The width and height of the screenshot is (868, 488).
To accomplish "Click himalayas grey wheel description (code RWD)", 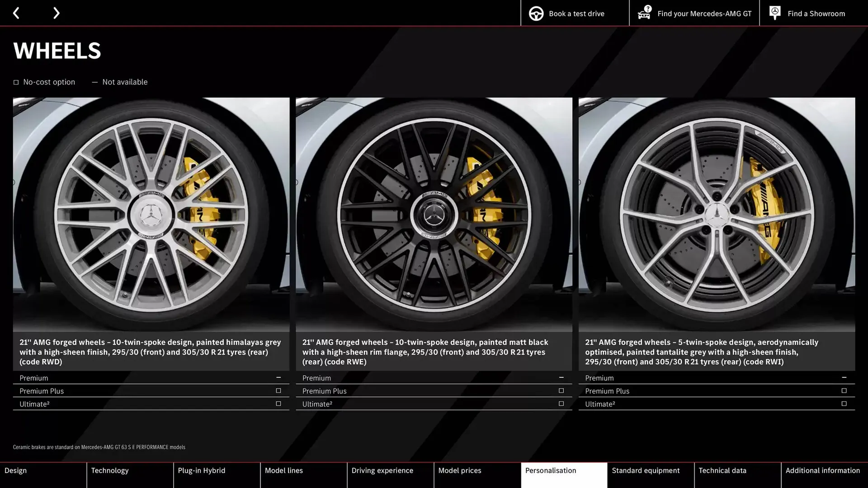I will coord(150,352).
